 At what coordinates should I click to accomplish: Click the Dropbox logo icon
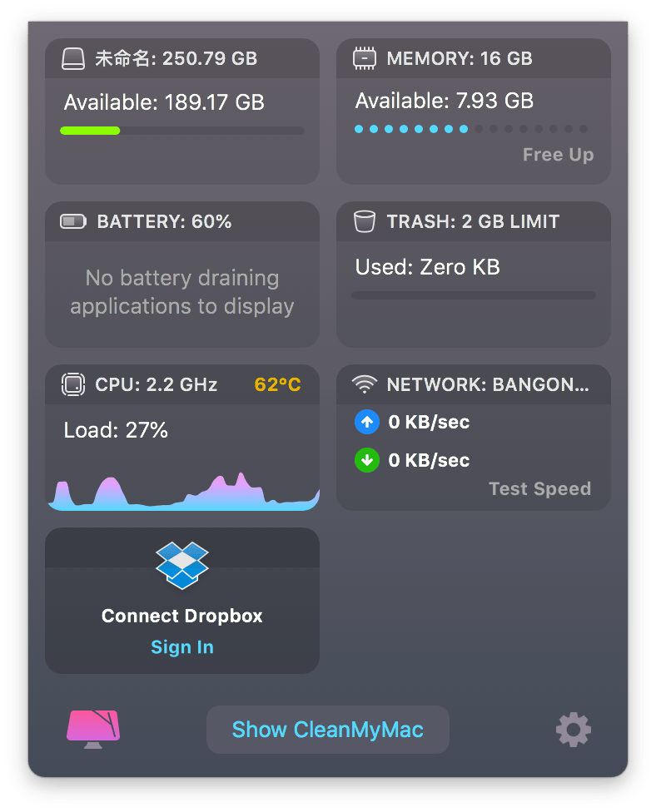tap(182, 566)
